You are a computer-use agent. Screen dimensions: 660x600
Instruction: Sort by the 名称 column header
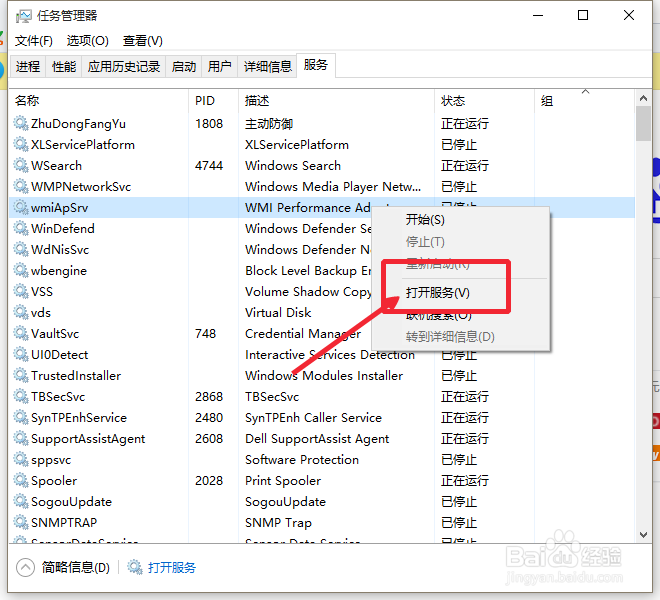pos(98,101)
